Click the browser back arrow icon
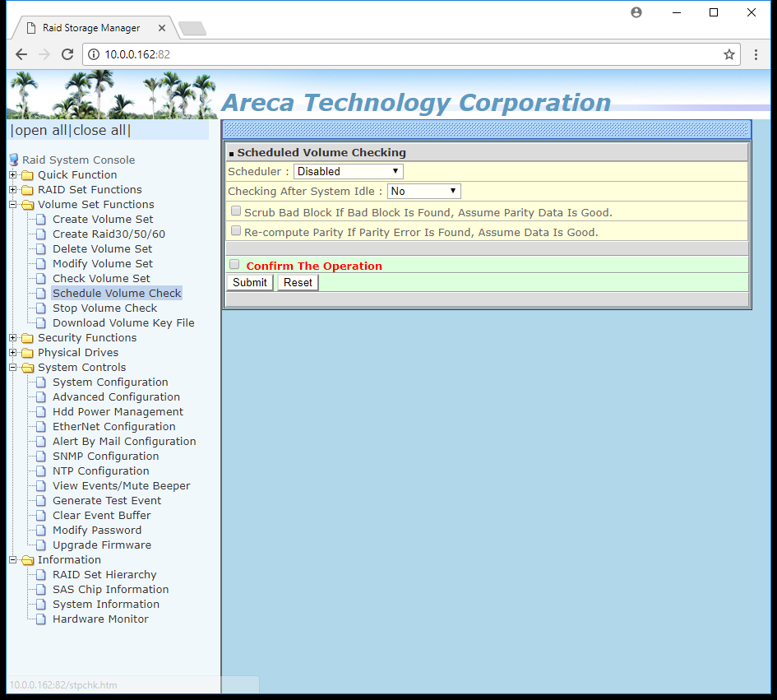The width and height of the screenshot is (777, 700). pyautogui.click(x=21, y=54)
